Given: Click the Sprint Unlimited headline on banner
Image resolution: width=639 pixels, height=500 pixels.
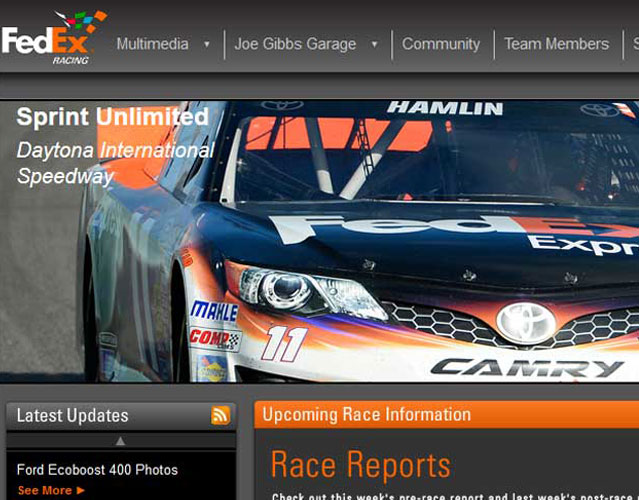Looking at the screenshot, I should [x=112, y=117].
